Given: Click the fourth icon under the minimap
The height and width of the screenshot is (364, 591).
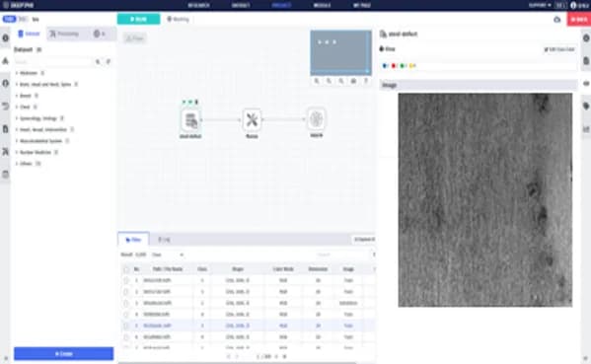Looking at the screenshot, I should click(353, 81).
